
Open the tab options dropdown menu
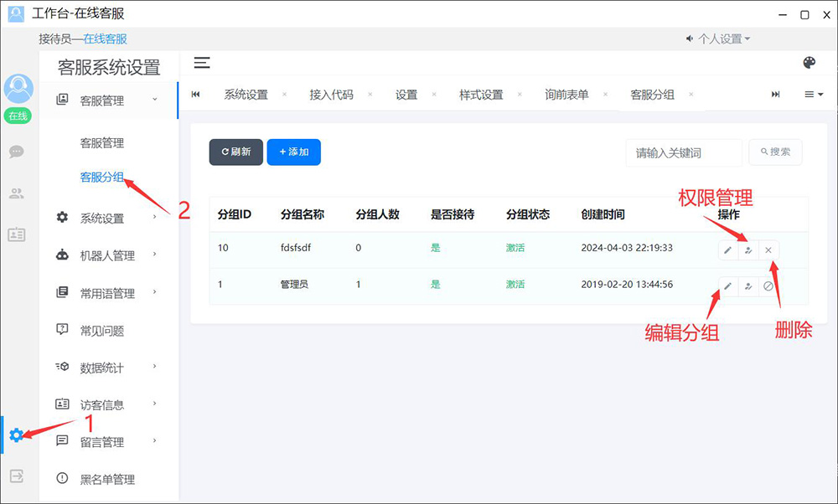[x=814, y=95]
